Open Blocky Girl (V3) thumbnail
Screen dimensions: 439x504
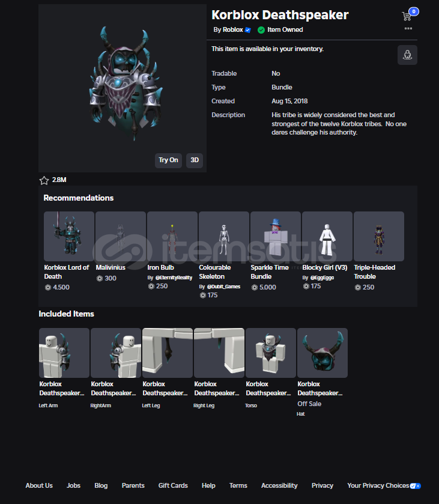pos(327,236)
